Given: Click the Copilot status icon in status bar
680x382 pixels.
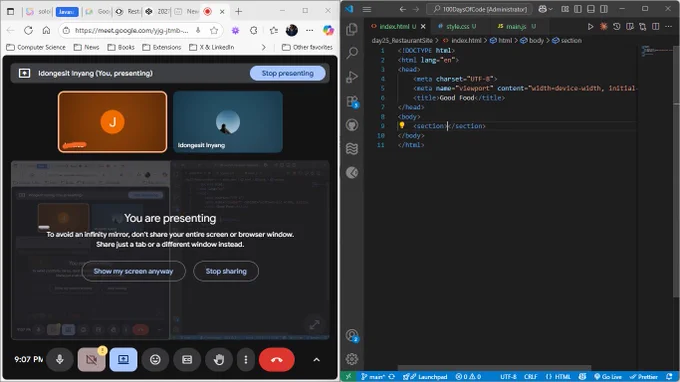Looking at the screenshot, I should pos(582,377).
